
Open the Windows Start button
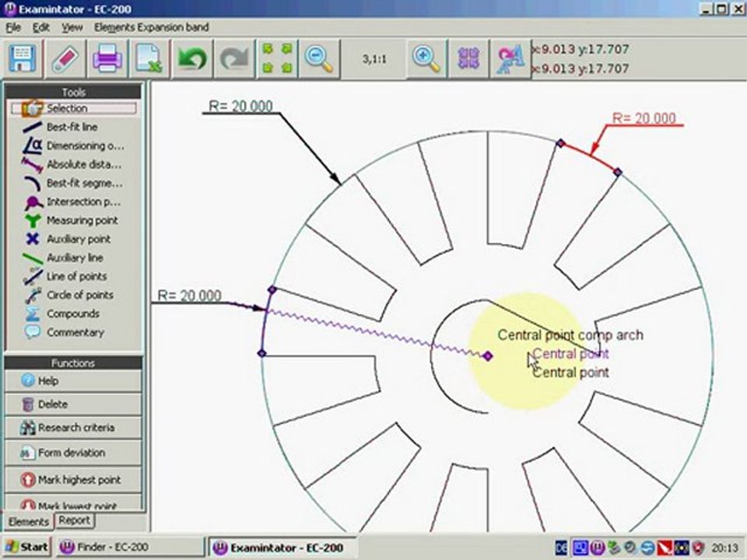(27, 547)
